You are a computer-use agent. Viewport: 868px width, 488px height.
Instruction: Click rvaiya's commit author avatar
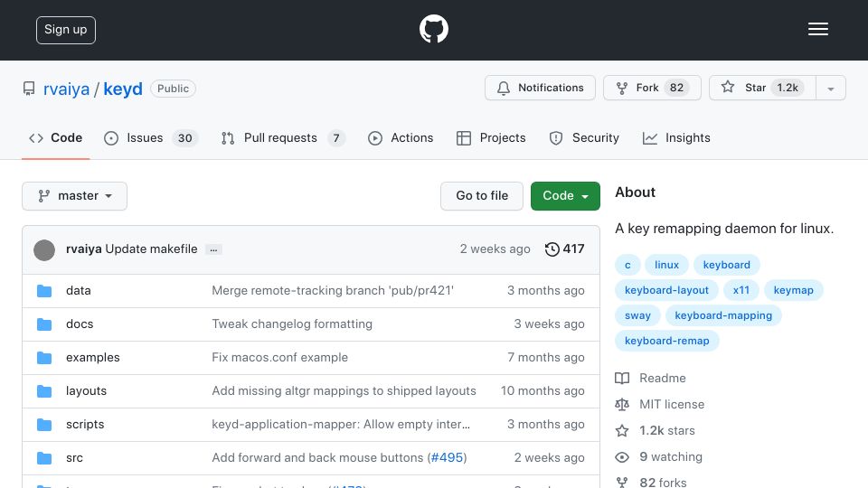[x=44, y=250]
